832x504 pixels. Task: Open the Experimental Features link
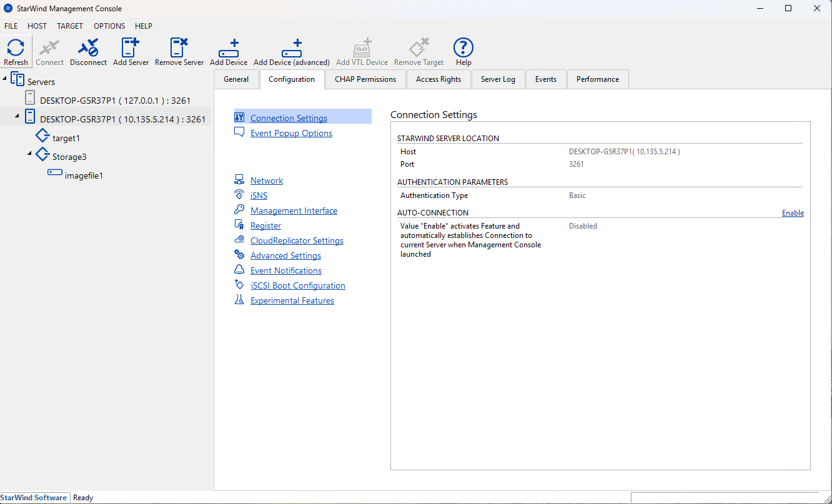(x=292, y=300)
